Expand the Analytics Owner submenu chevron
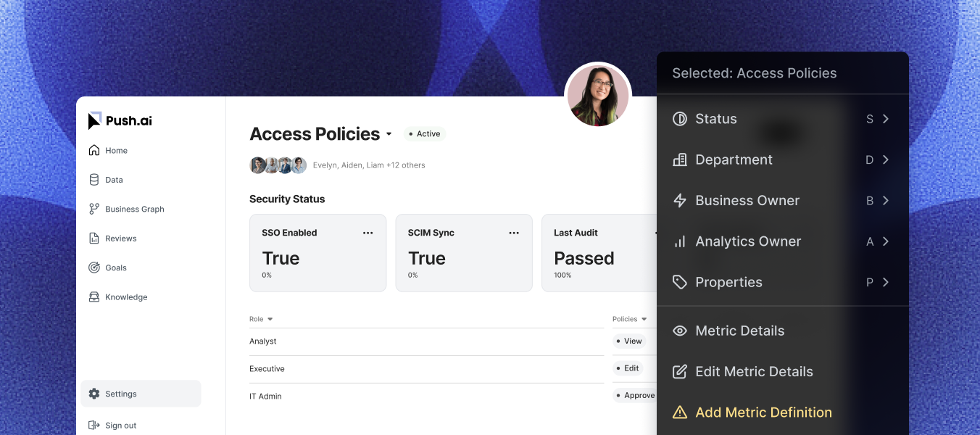This screenshot has width=980, height=435. click(x=886, y=241)
